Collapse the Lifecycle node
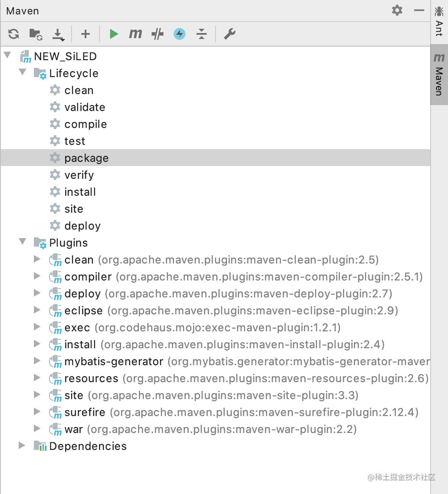Screen dimensions: 448x494 click(x=23, y=72)
